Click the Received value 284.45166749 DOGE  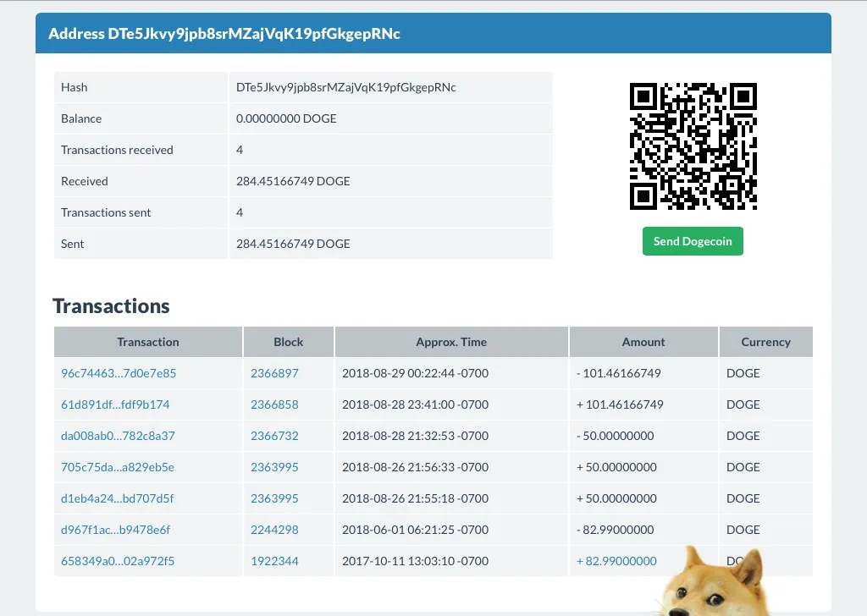point(293,181)
